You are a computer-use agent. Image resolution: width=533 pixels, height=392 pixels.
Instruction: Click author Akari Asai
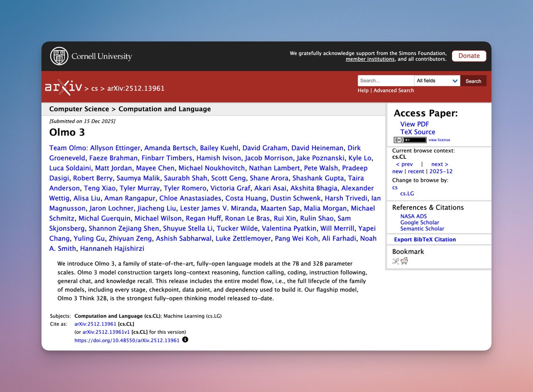pos(270,188)
